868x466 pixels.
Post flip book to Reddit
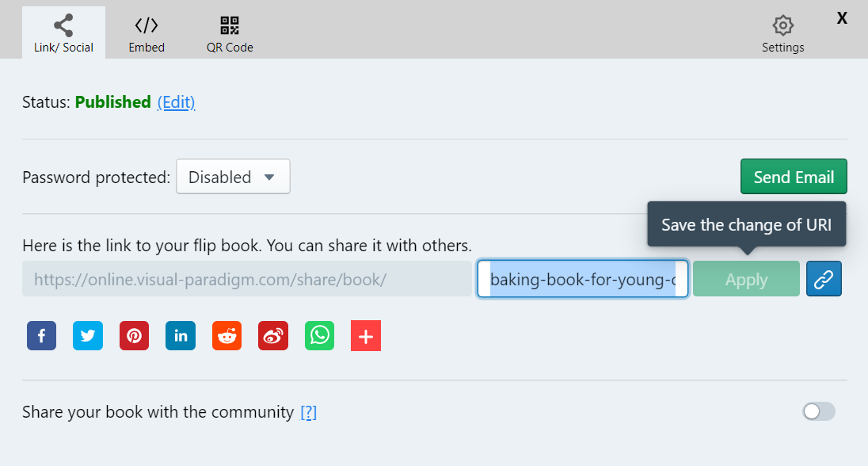point(227,335)
